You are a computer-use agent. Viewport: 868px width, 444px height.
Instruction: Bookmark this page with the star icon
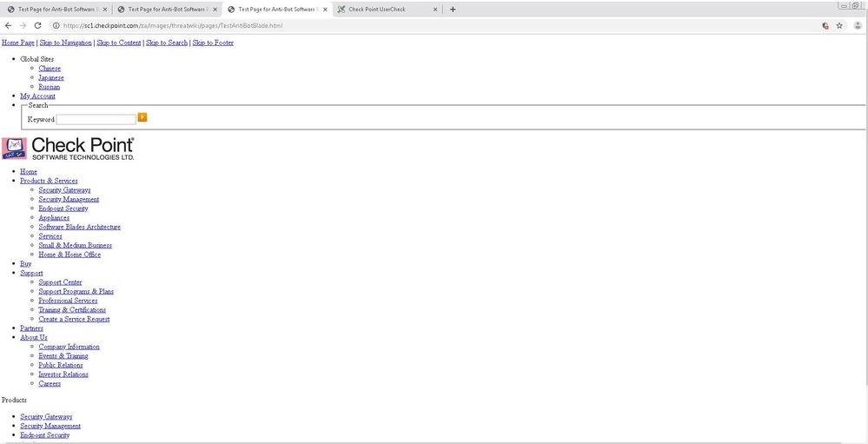tap(839, 26)
